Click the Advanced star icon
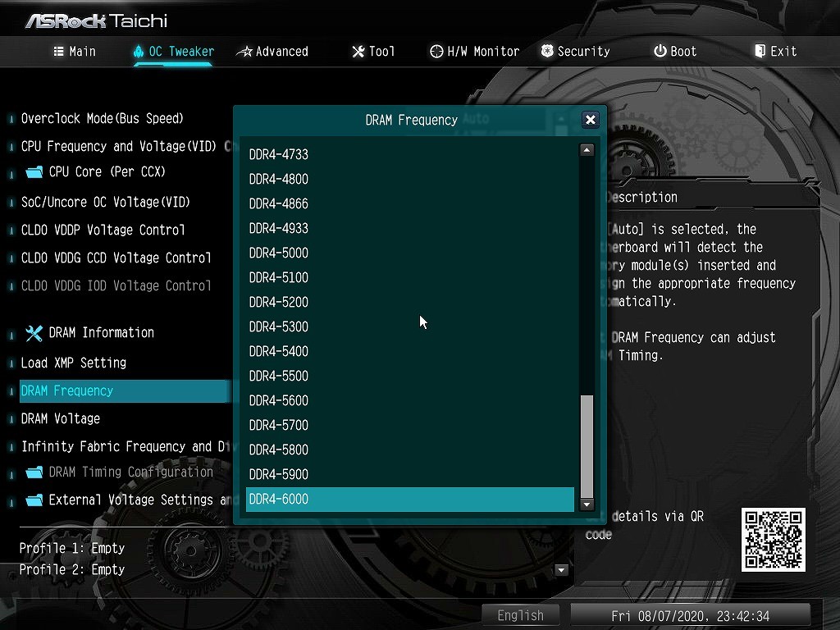This screenshot has height=630, width=840. [244, 52]
